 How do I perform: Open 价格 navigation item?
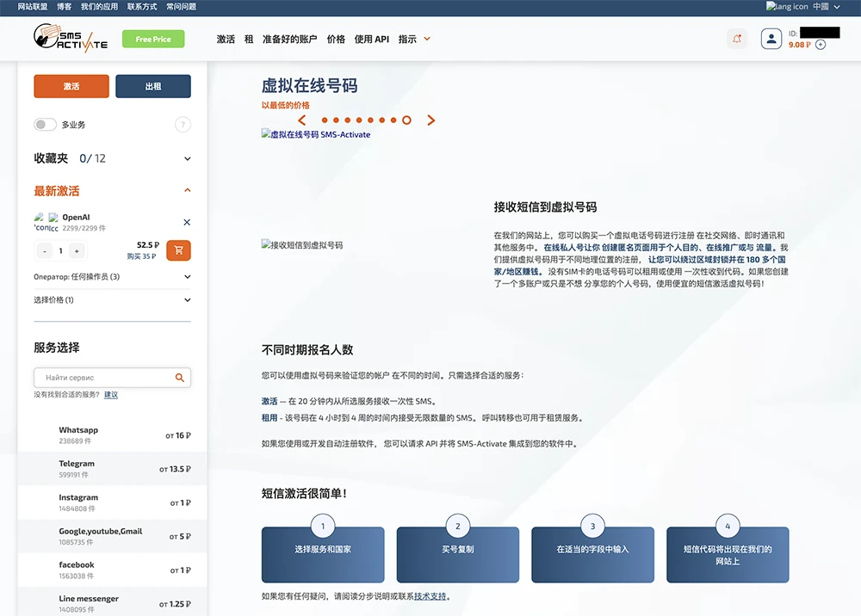click(x=336, y=39)
